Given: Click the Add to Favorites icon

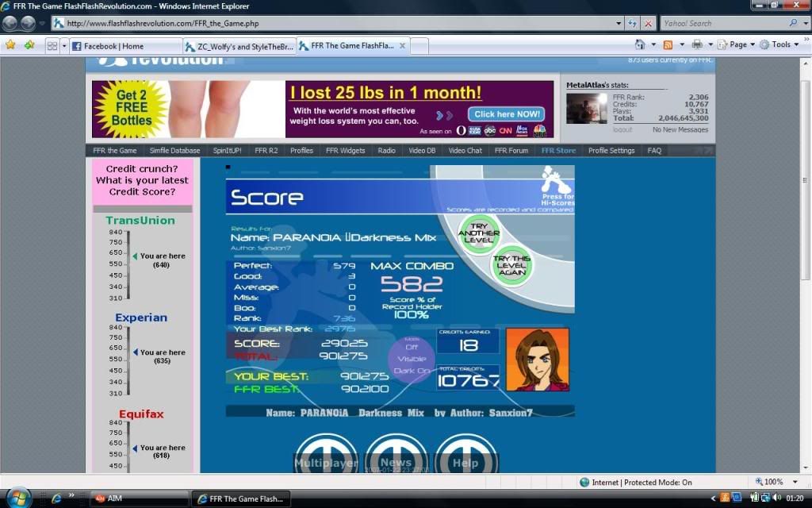Looking at the screenshot, I should pyautogui.click(x=29, y=45).
